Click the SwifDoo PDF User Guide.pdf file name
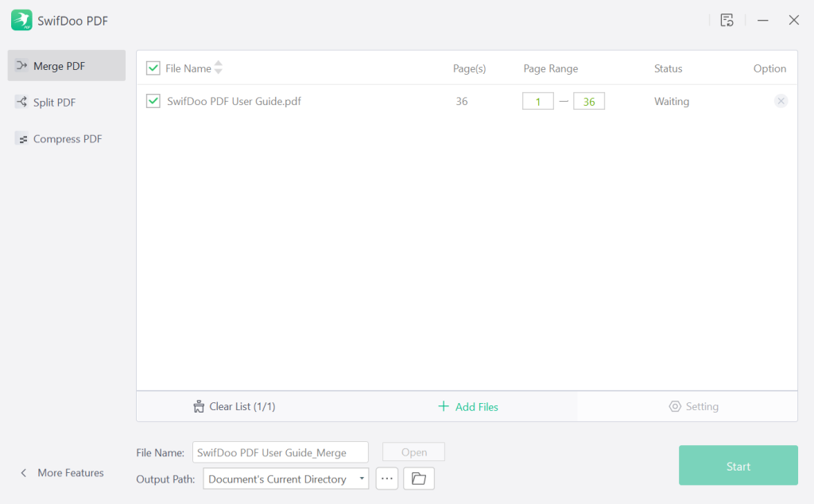This screenshot has height=504, width=814. pos(235,101)
